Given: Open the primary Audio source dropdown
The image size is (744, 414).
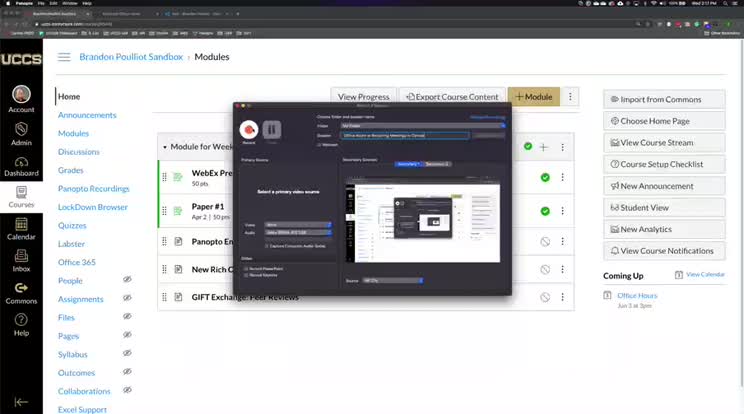Looking at the screenshot, I should (298, 233).
